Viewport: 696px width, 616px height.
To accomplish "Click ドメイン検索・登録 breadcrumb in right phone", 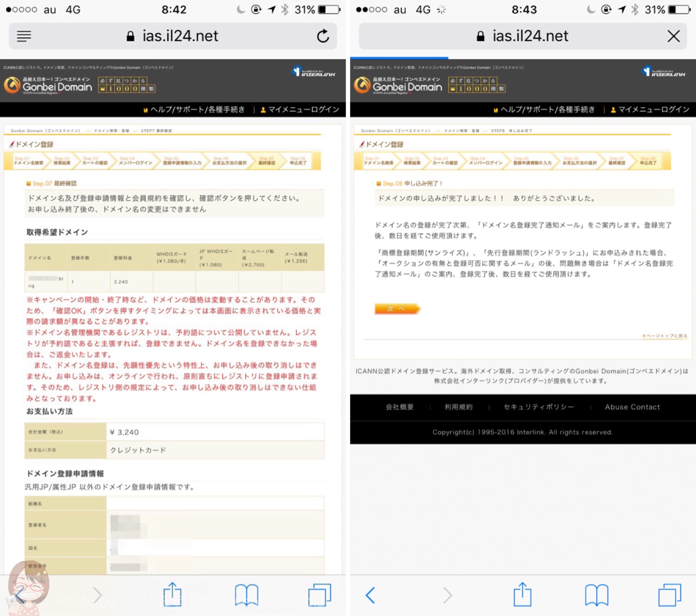I will point(462,131).
